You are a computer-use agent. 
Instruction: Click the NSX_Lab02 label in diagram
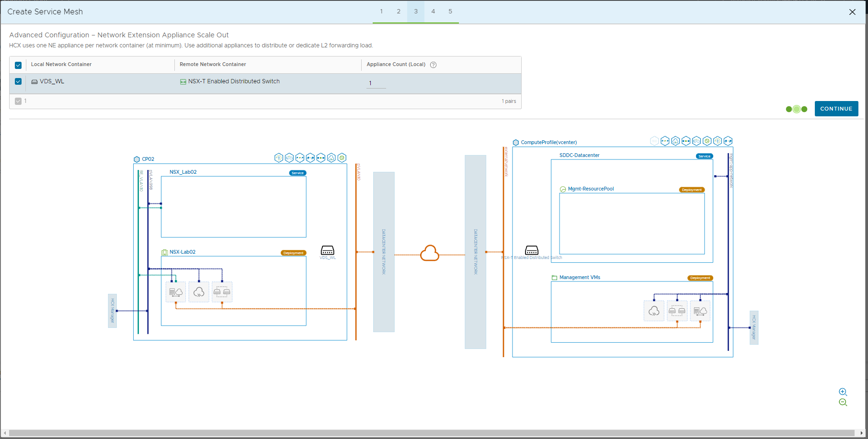click(x=183, y=172)
